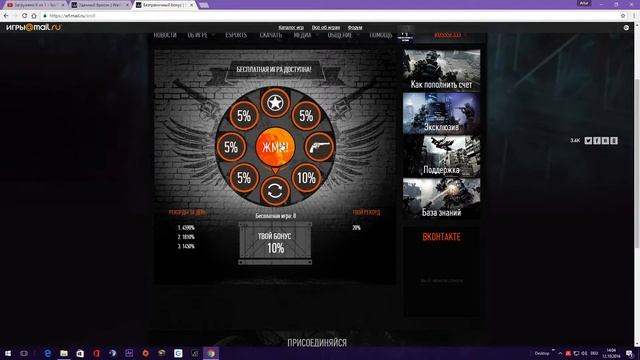Open the База знаний banner
The image size is (640, 360).
click(441, 198)
